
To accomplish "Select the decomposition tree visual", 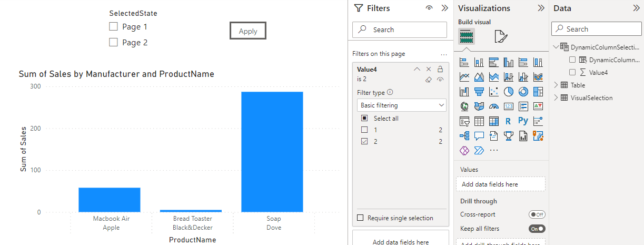I will (464, 136).
